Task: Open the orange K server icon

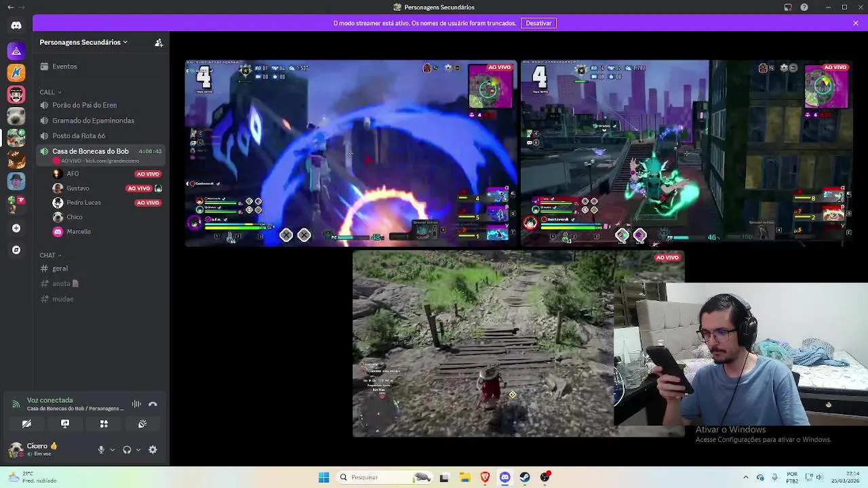Action: point(16,73)
